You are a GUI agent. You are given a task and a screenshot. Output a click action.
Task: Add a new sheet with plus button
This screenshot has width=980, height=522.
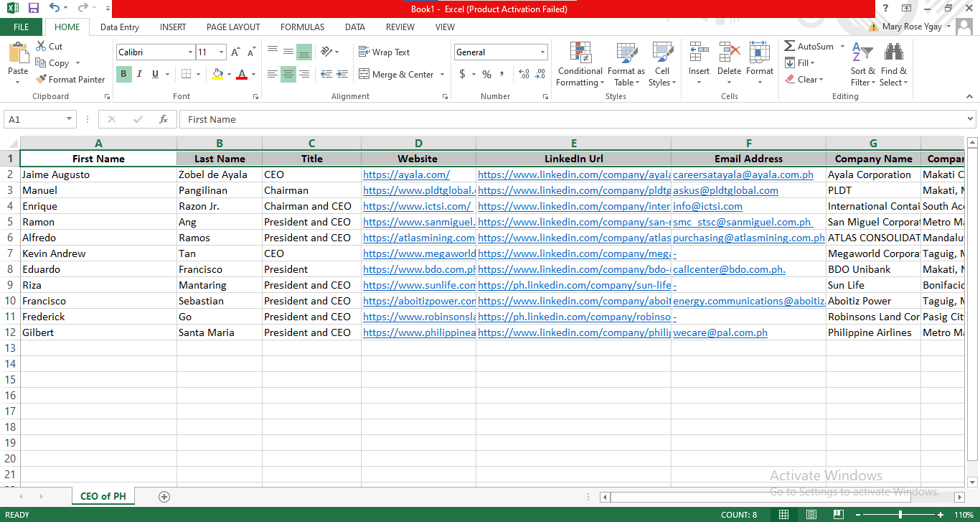pos(164,496)
